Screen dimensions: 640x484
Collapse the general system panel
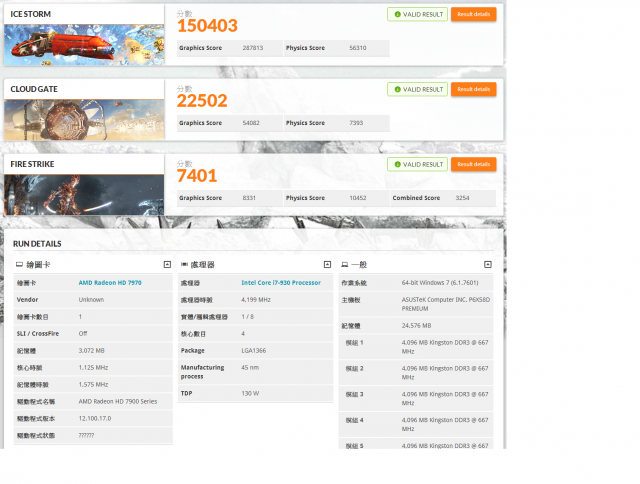[x=488, y=264]
